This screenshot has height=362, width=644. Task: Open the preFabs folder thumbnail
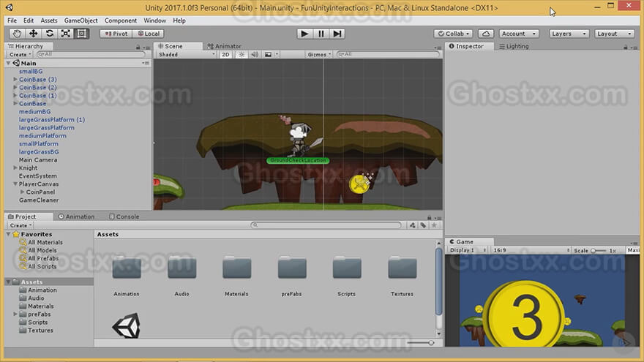(291, 268)
